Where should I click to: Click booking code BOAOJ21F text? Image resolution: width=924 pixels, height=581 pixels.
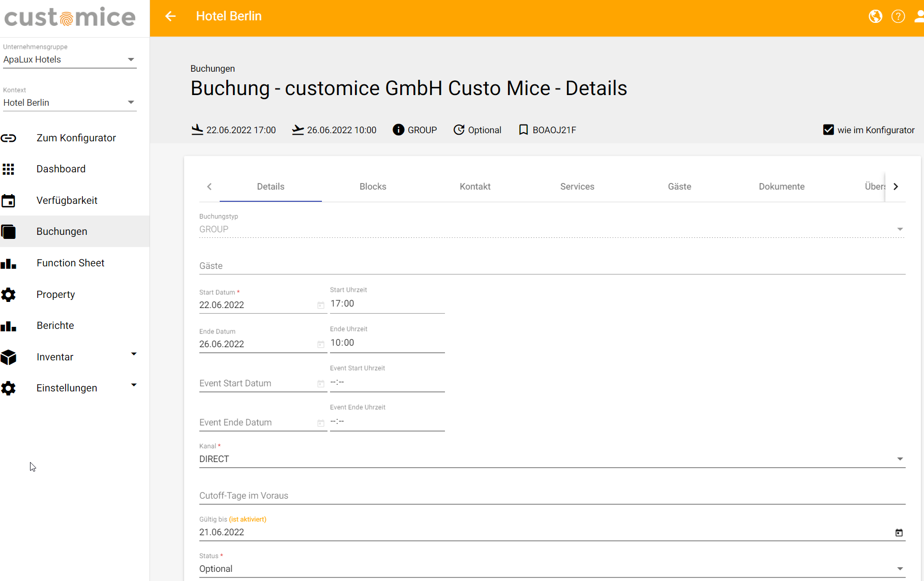click(x=554, y=130)
